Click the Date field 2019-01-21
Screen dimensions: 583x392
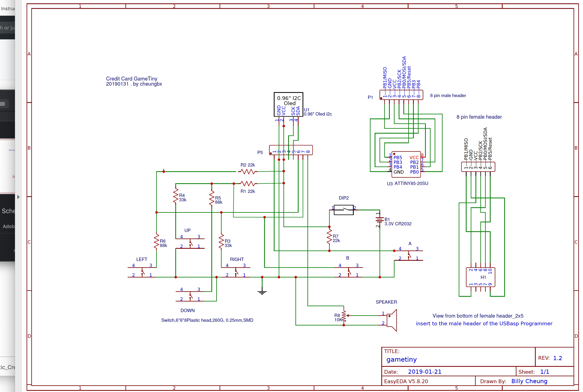point(425,372)
